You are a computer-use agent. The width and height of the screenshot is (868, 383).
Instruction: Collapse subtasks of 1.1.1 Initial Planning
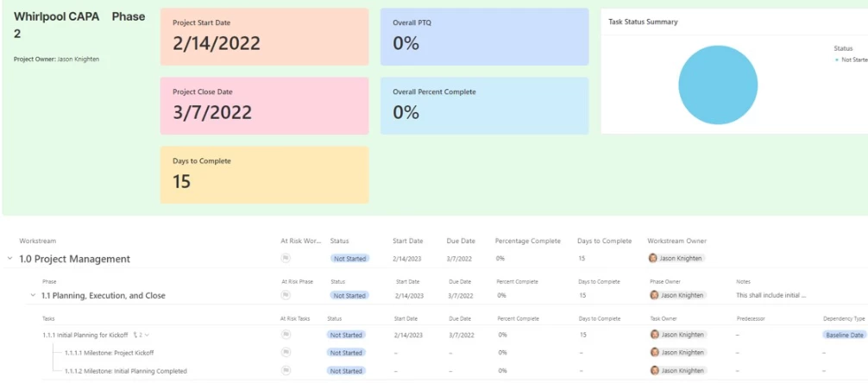pos(148,335)
